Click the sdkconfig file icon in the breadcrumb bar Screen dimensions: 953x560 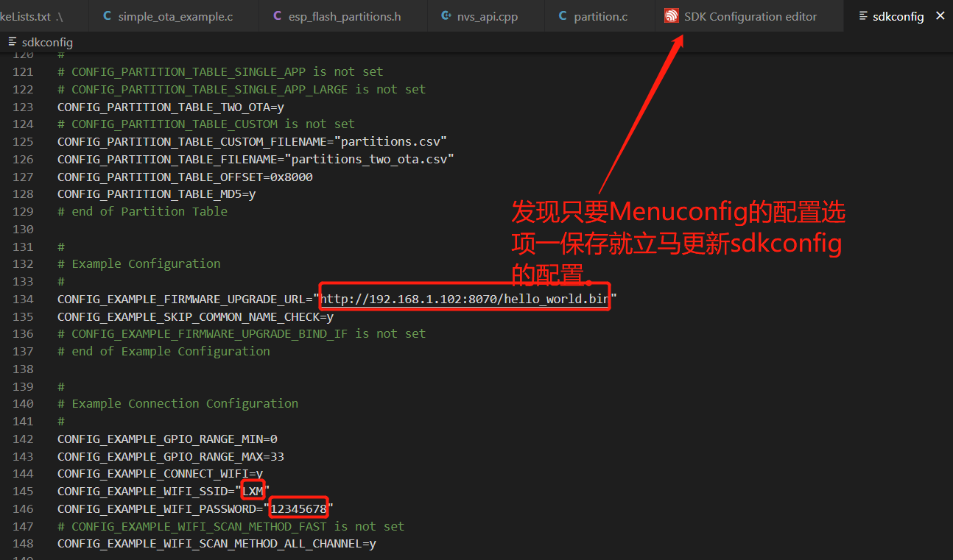tap(10, 42)
